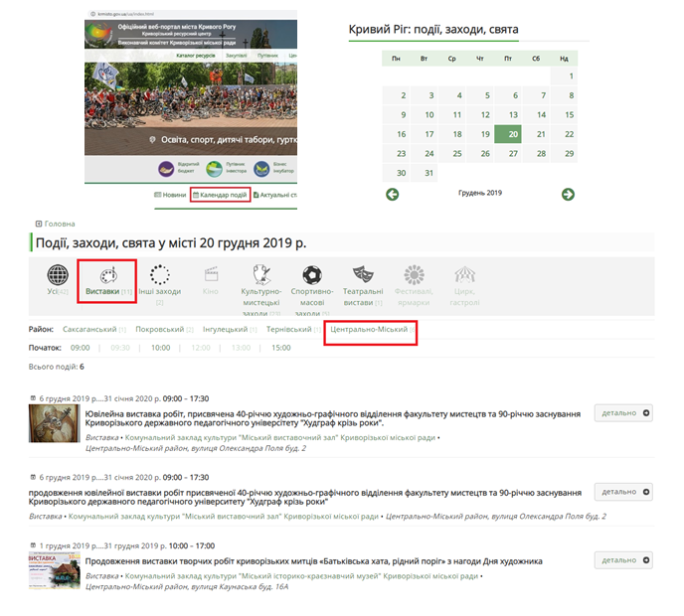Go to previous month with left arrow
This screenshot has width=684, height=616.
(392, 194)
